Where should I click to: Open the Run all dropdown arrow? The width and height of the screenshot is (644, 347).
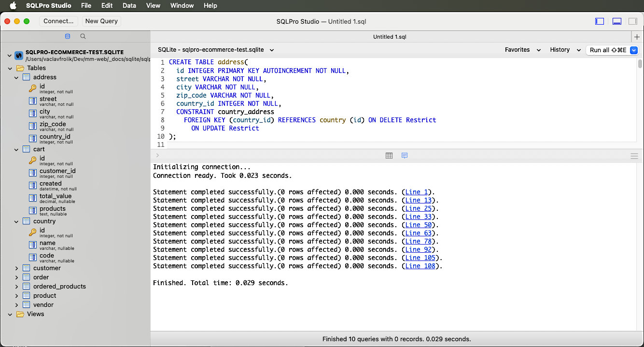(x=634, y=50)
